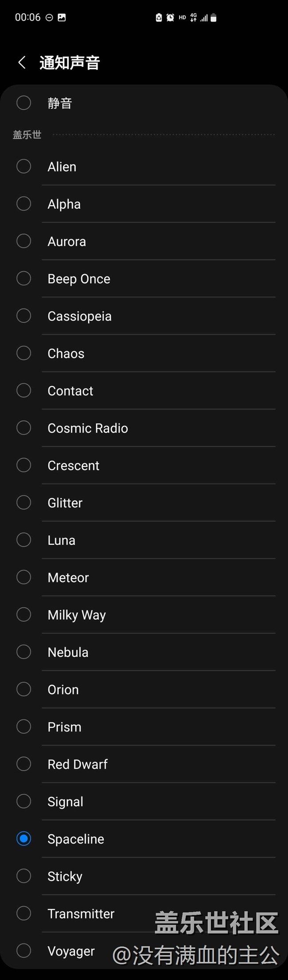Tap the Cassiopeia list entry
This screenshot has width=288, height=980.
tap(80, 316)
